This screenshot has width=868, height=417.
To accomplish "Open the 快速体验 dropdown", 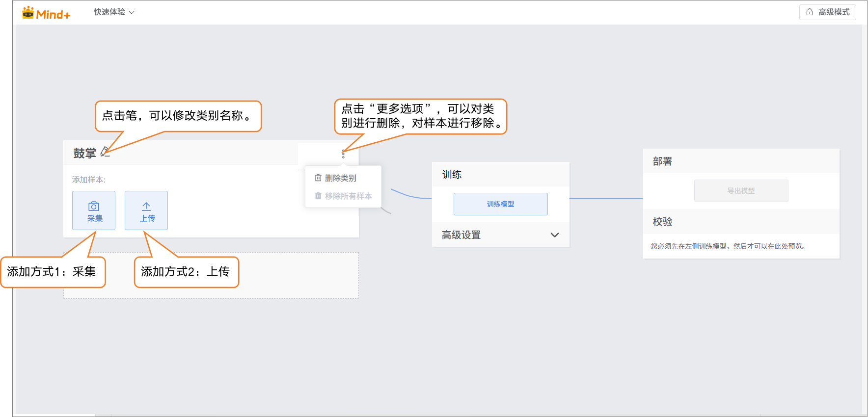I will (114, 12).
